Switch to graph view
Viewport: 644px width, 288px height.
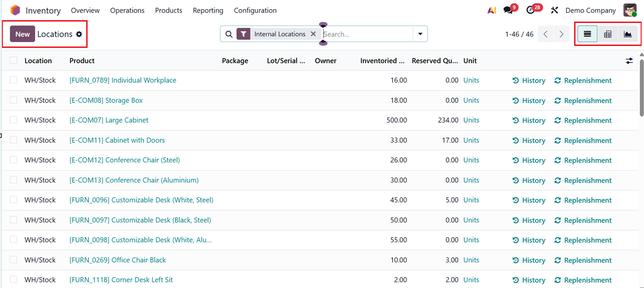628,34
